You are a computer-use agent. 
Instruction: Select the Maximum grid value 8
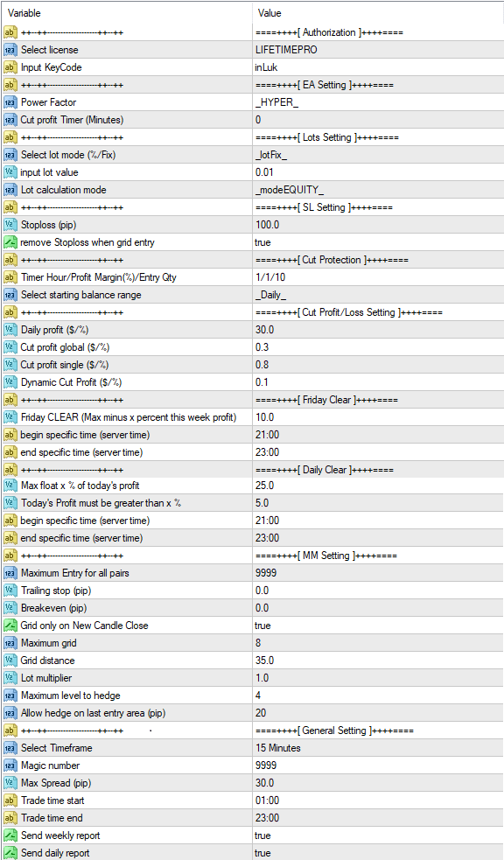tap(258, 643)
